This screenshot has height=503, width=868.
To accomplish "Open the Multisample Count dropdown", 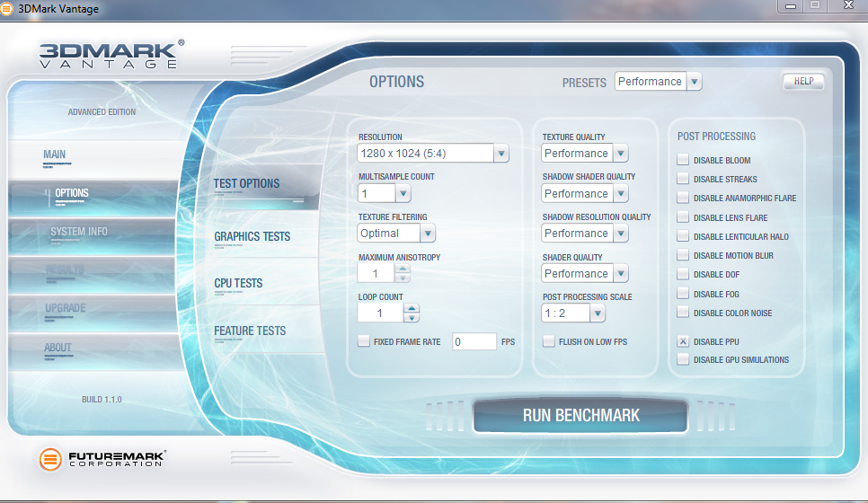I will pyautogui.click(x=384, y=194).
